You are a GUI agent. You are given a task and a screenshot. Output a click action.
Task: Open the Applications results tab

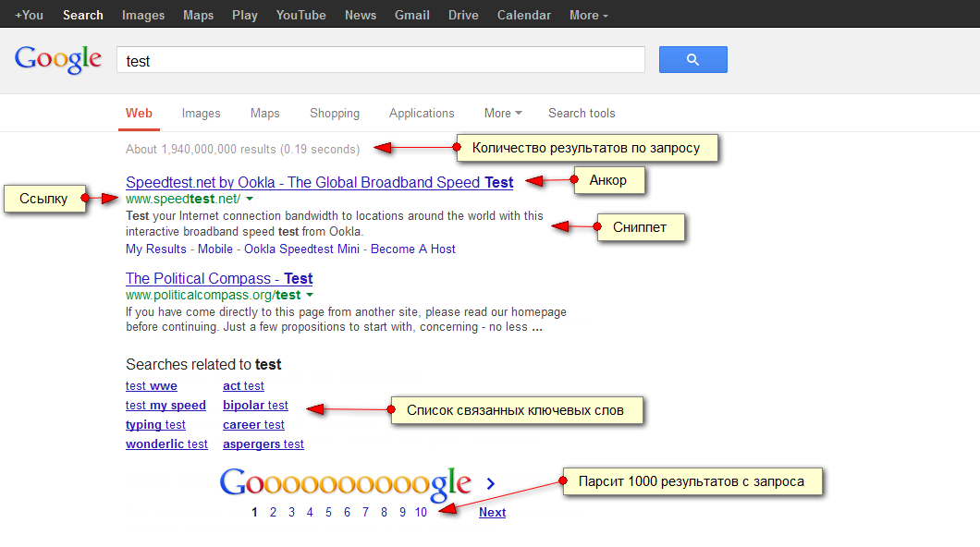click(422, 113)
